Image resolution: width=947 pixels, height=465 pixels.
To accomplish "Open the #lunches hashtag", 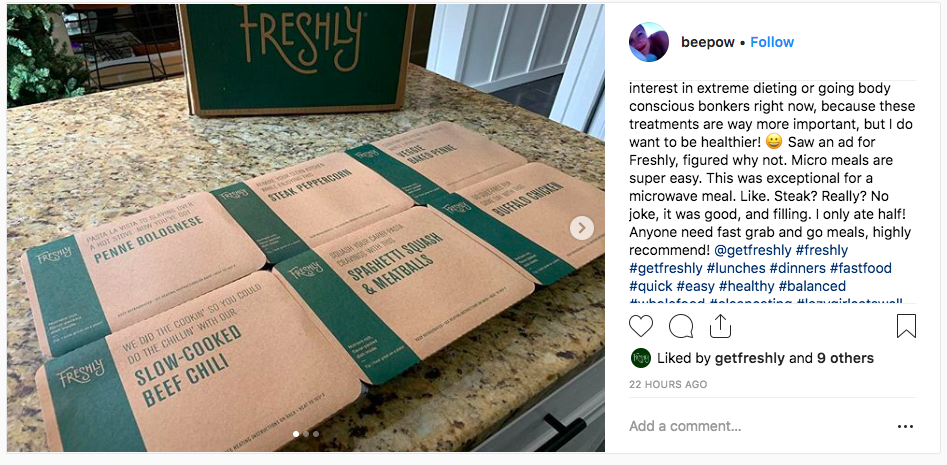I will pos(735,268).
